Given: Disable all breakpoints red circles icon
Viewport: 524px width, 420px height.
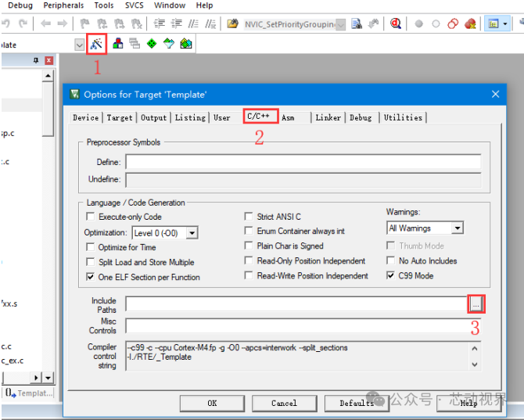Looking at the screenshot, I should (x=453, y=23).
